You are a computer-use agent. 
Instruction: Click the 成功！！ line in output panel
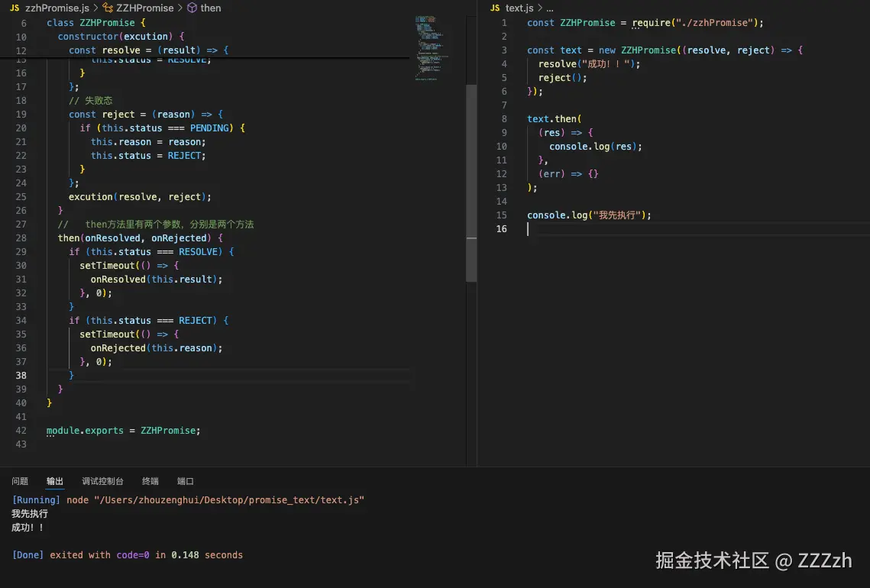point(27,528)
